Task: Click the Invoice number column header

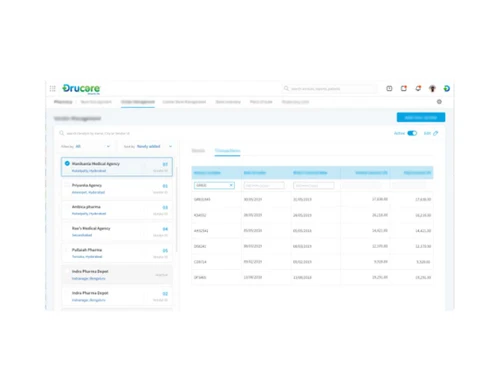Action: pos(207,173)
